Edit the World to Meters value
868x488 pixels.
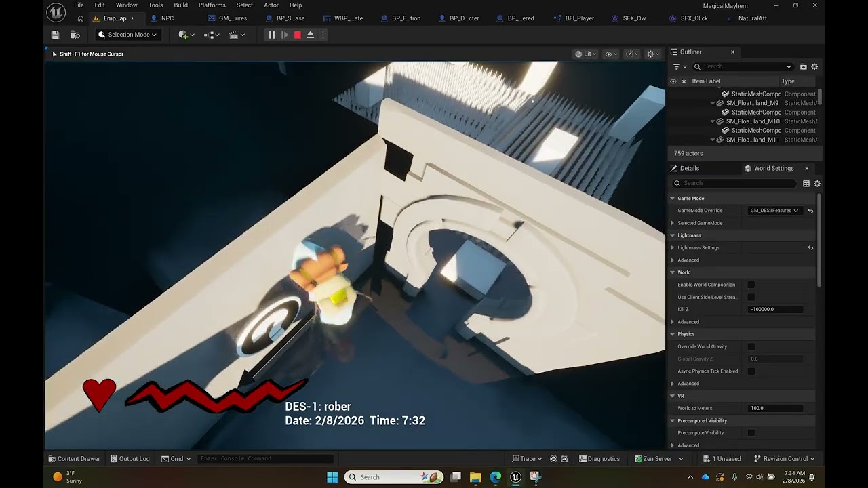[x=776, y=408]
